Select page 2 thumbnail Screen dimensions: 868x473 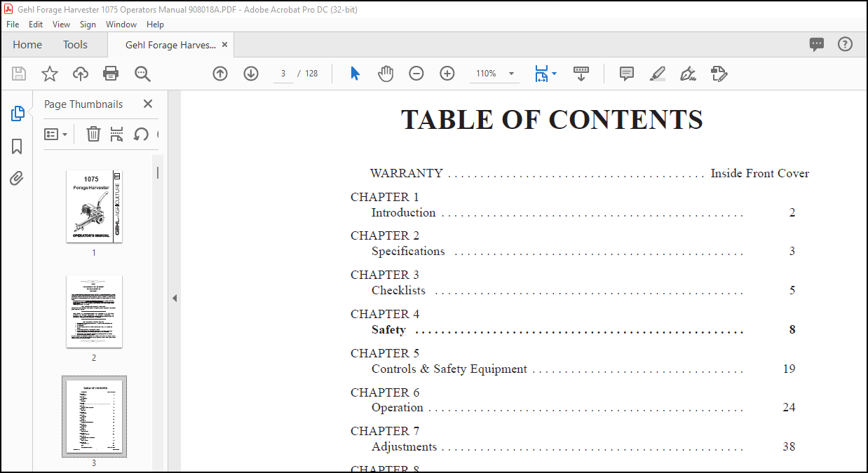[x=94, y=312]
